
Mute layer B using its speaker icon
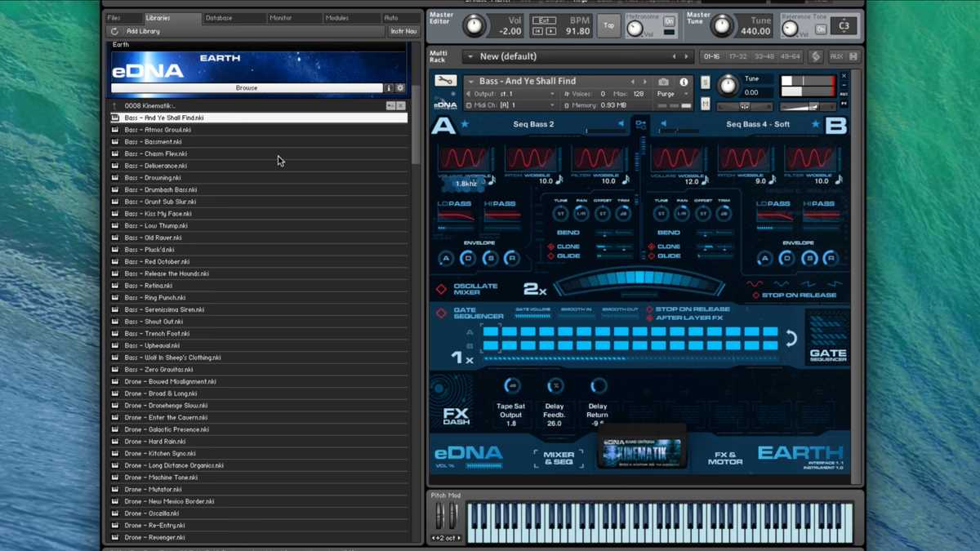(663, 124)
